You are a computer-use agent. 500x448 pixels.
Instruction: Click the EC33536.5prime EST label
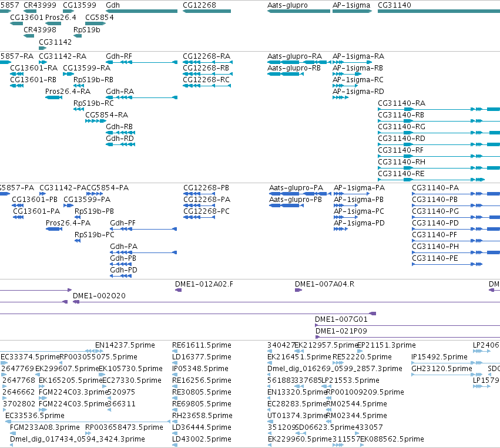point(35,416)
